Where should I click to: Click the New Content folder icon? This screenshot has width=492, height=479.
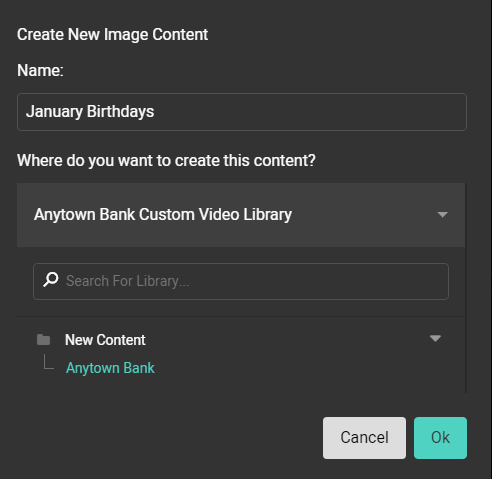[x=43, y=340]
